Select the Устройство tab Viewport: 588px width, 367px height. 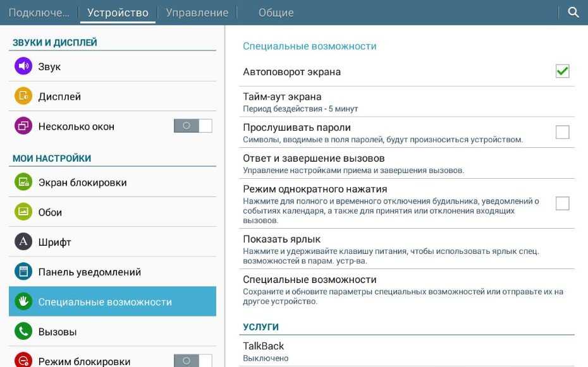click(x=118, y=13)
